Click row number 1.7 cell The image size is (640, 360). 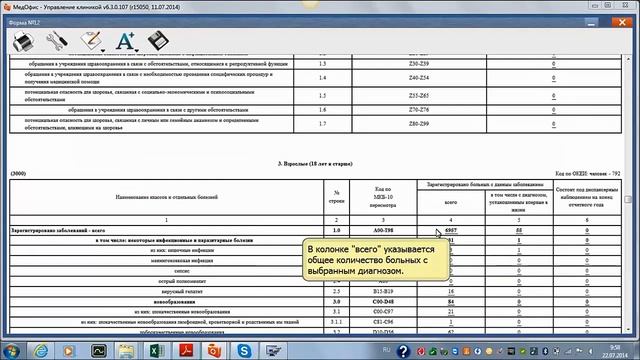[x=322, y=124]
